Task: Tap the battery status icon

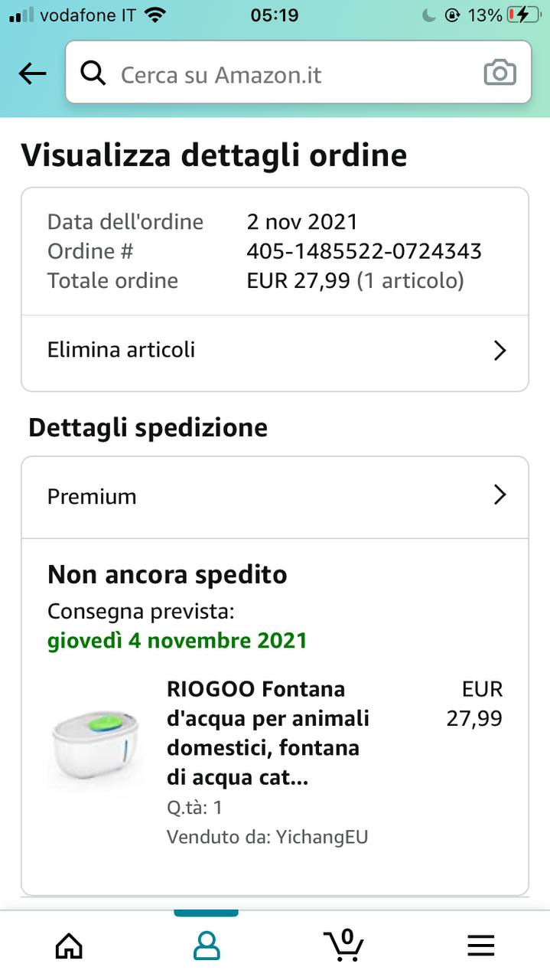Action: [523, 15]
